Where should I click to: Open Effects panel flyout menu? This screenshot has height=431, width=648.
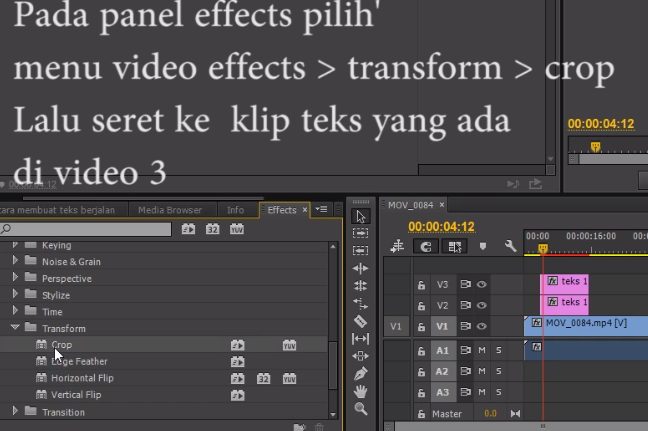[321, 210]
